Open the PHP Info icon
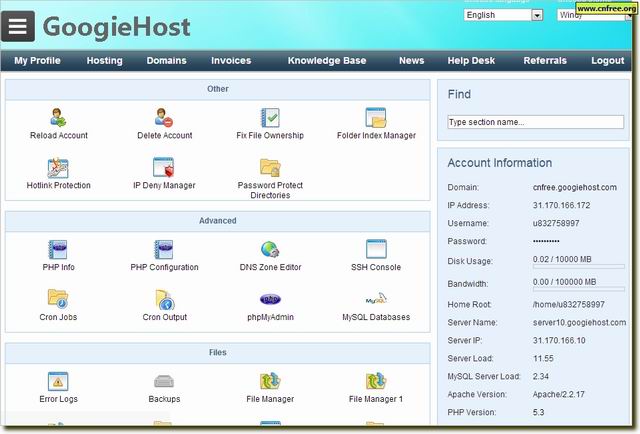The width and height of the screenshot is (640, 434). point(58,249)
